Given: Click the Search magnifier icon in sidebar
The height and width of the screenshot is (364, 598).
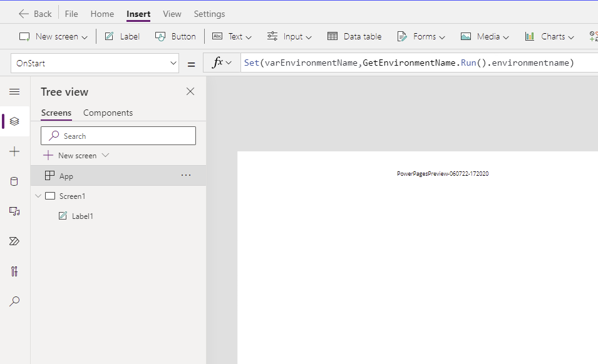Looking at the screenshot, I should click(14, 301).
